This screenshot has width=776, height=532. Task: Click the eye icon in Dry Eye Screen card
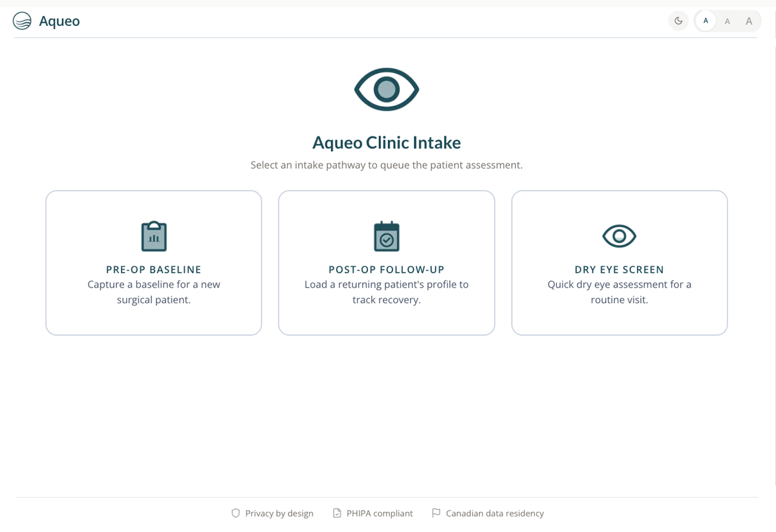(620, 236)
